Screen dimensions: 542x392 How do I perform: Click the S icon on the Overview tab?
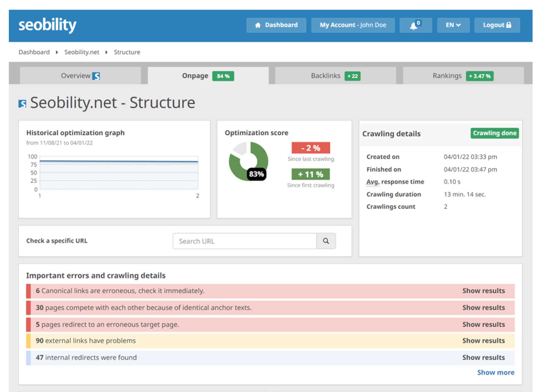(96, 76)
